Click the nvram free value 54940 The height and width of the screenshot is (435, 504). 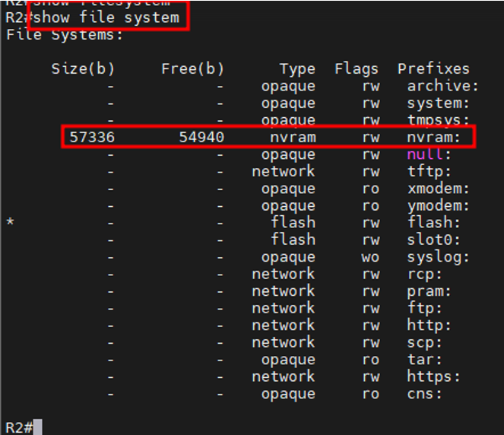pos(201,138)
